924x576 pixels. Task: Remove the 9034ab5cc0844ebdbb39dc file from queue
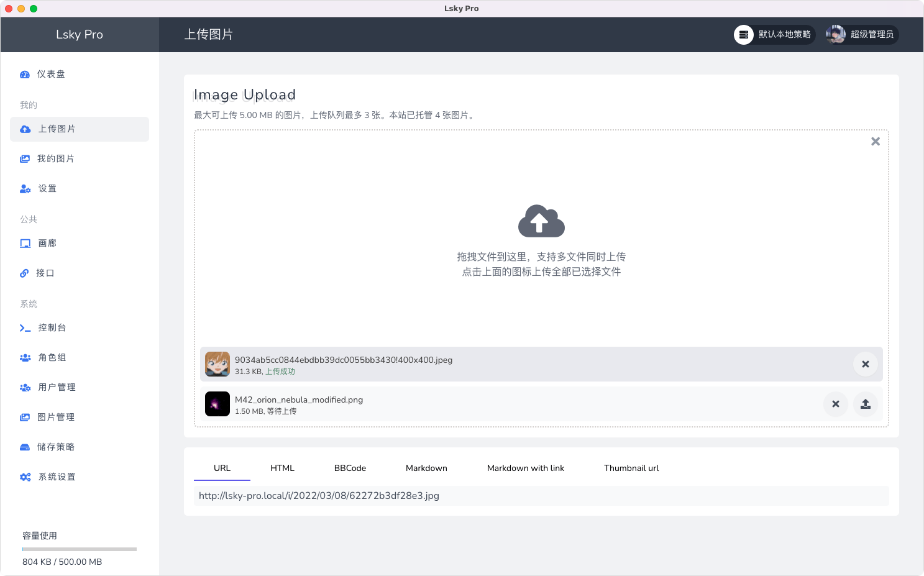click(x=865, y=364)
